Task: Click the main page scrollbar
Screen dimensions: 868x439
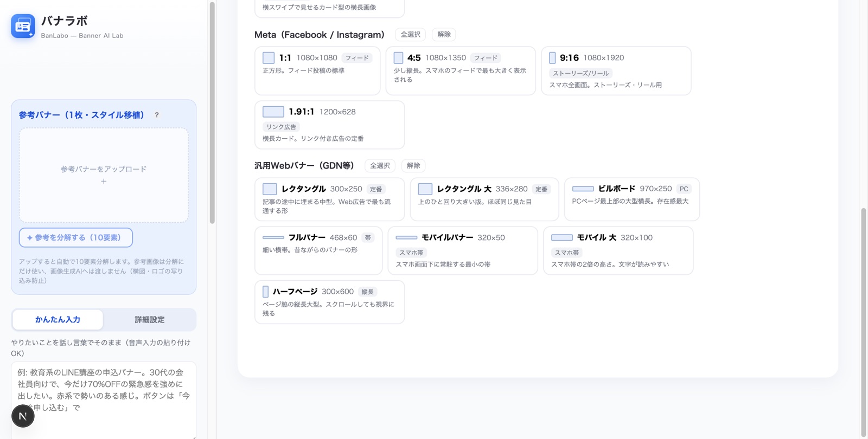Action: point(864,322)
